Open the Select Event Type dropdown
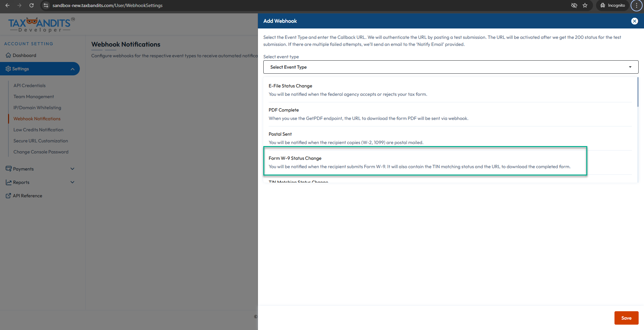The height and width of the screenshot is (330, 644). coord(450,67)
